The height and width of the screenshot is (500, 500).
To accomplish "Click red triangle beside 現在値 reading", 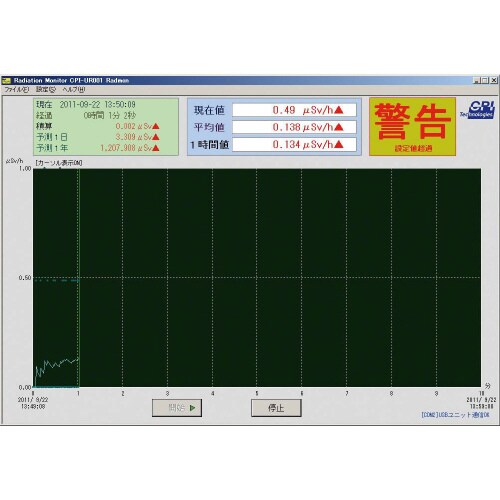I will pos(339,110).
